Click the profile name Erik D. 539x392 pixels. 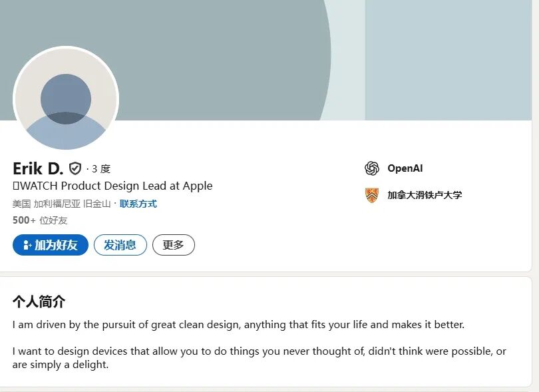click(37, 168)
